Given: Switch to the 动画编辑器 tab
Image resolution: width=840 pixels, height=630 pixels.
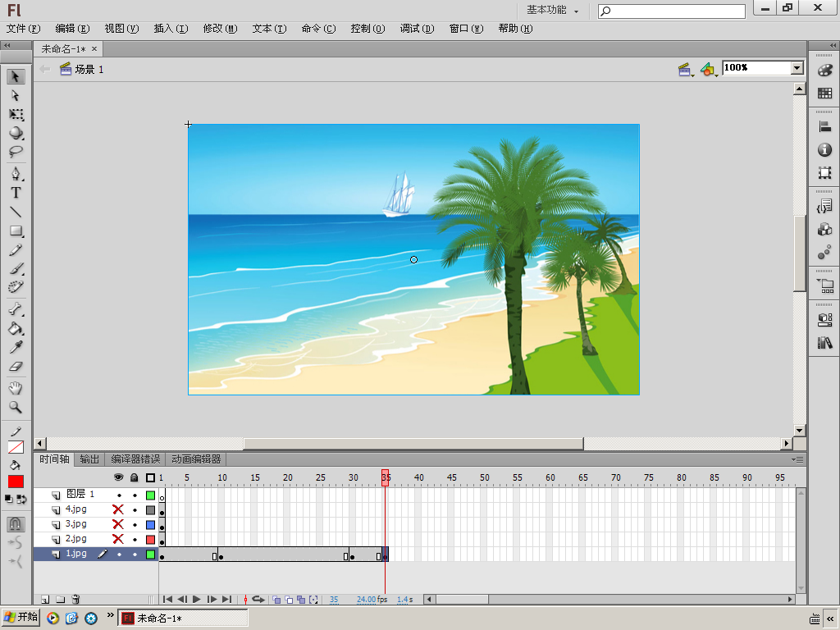Looking at the screenshot, I should (x=196, y=459).
